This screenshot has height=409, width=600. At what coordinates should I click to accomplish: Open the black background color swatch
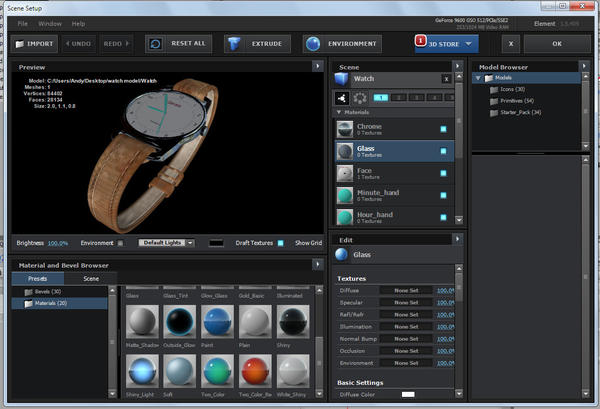point(216,243)
